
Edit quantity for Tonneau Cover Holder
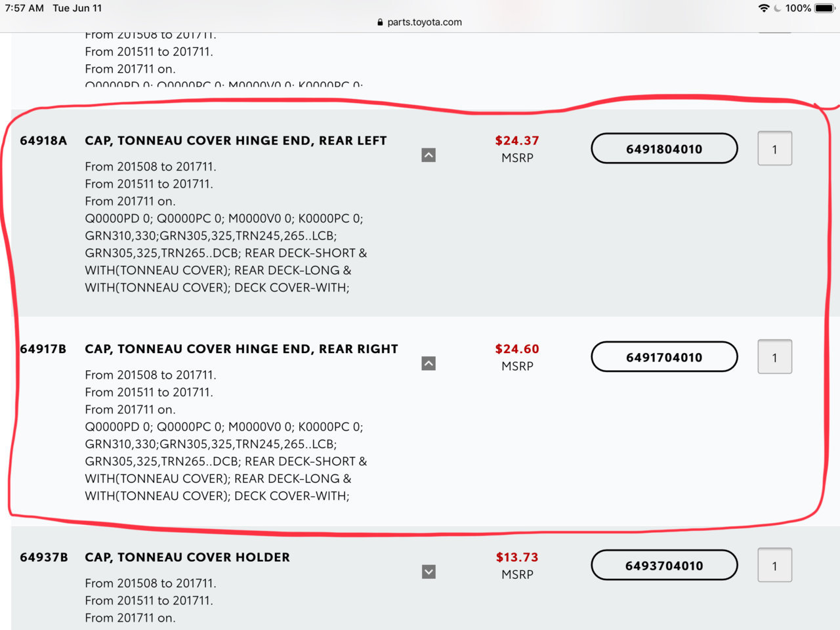pos(774,565)
